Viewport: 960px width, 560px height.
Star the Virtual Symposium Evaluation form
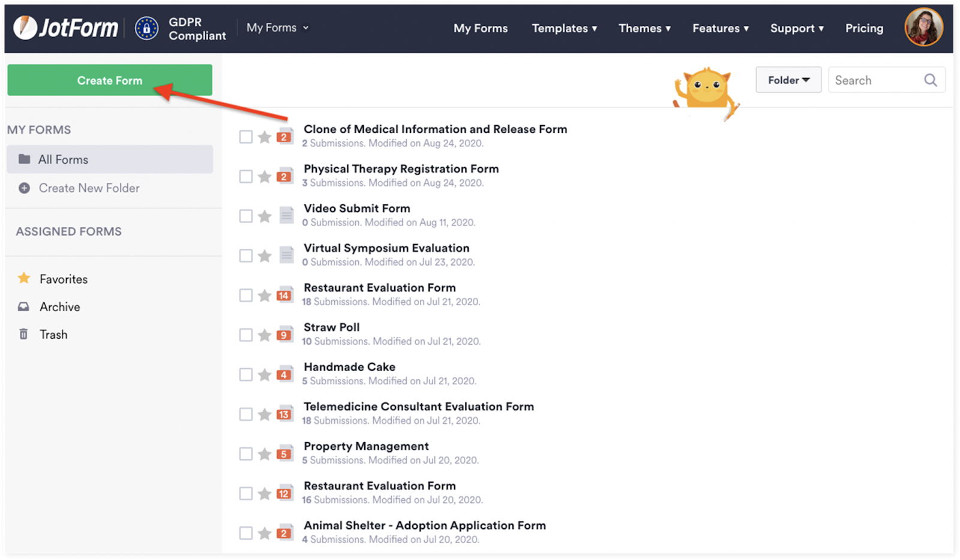click(x=265, y=255)
